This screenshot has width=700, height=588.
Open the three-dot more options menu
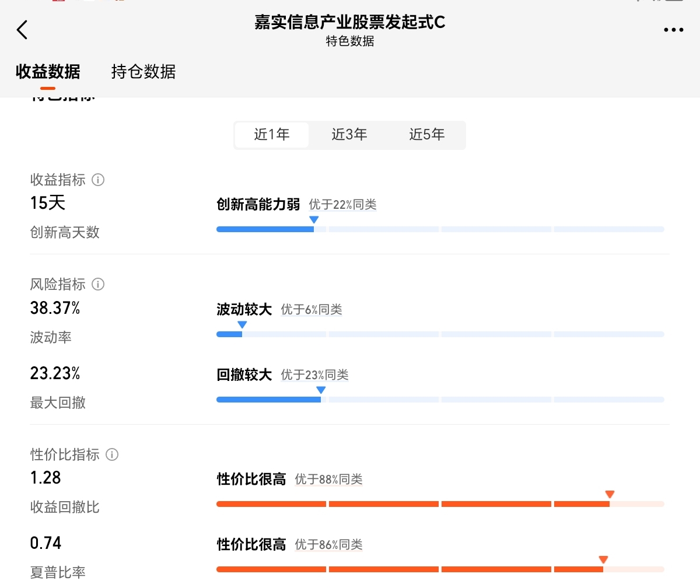click(673, 30)
